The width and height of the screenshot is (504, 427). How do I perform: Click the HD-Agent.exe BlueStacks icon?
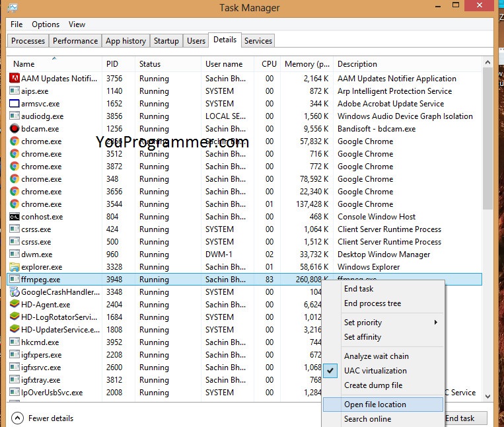[15, 304]
